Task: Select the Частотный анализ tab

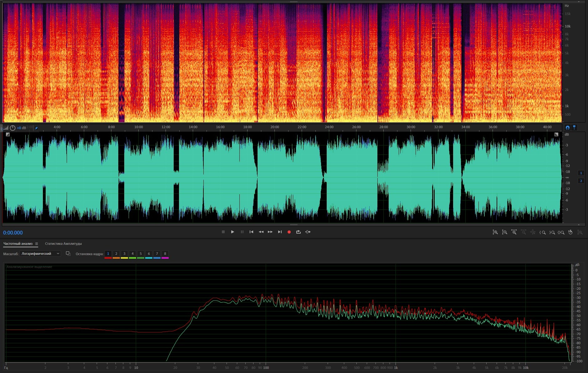Action: tap(18, 244)
